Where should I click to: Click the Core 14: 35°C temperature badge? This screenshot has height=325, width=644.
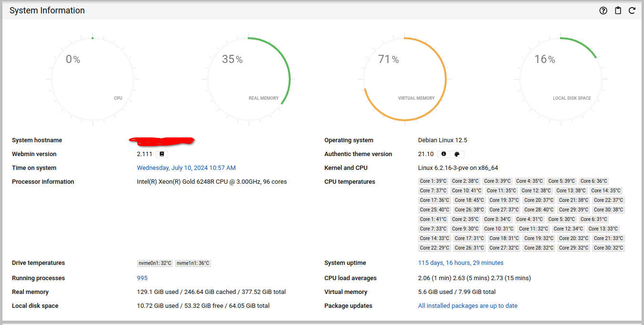[x=606, y=191]
